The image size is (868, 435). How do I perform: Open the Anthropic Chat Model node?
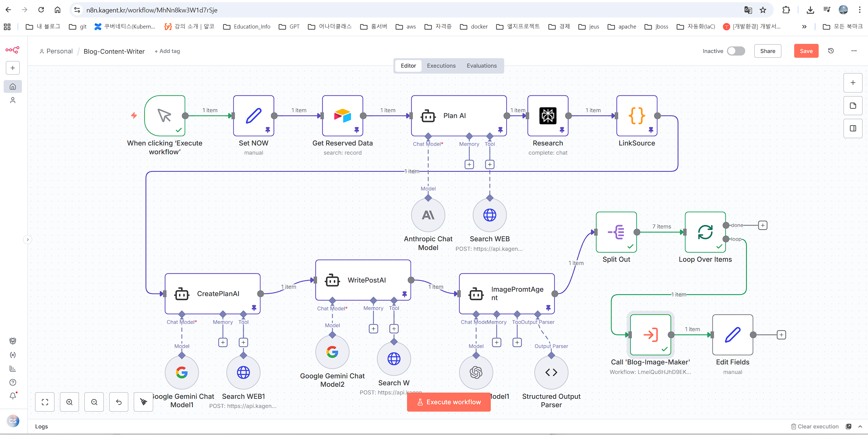pyautogui.click(x=428, y=215)
